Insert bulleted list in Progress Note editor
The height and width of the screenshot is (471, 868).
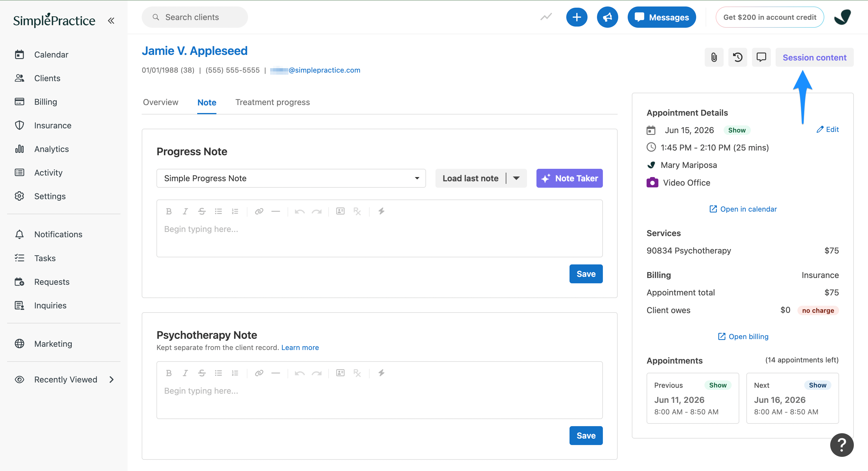218,211
